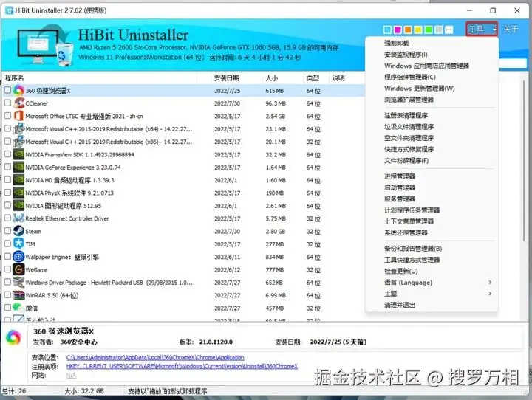Click the N/A website link
Image resolution: width=532 pixels, height=400 pixels.
71,375
